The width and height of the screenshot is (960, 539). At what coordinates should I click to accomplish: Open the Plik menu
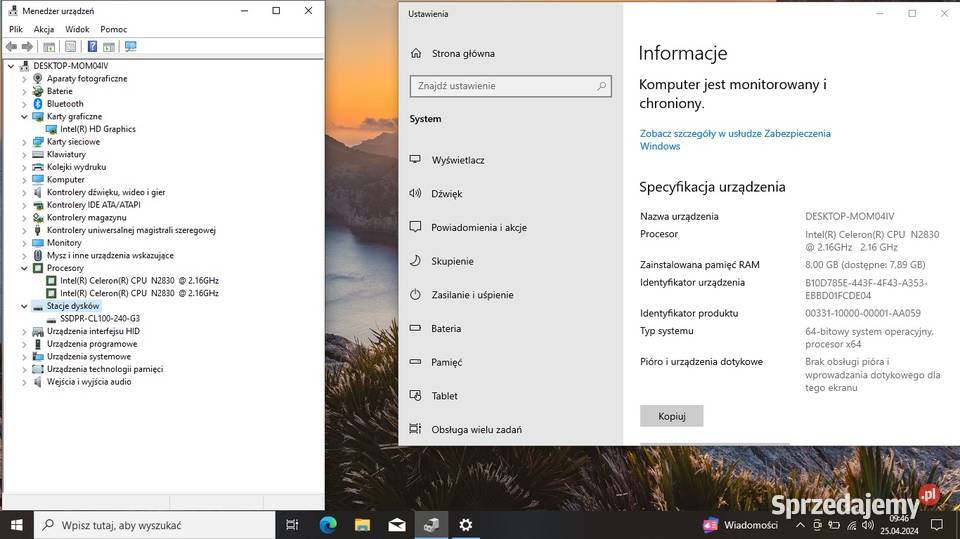pyautogui.click(x=16, y=29)
